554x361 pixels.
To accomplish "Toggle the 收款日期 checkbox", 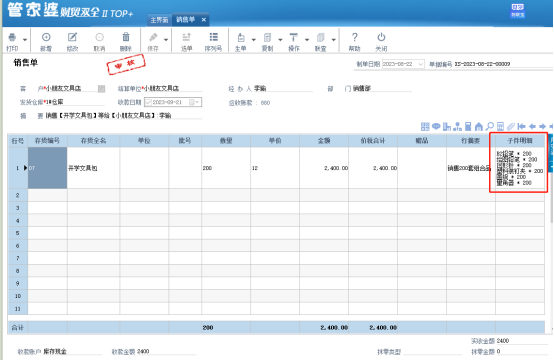I will tap(148, 102).
